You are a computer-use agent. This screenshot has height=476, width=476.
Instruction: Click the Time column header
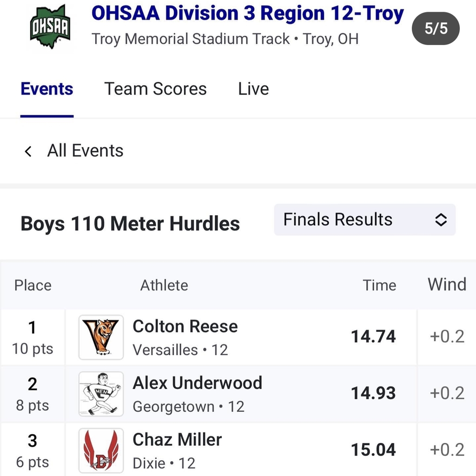click(x=379, y=285)
